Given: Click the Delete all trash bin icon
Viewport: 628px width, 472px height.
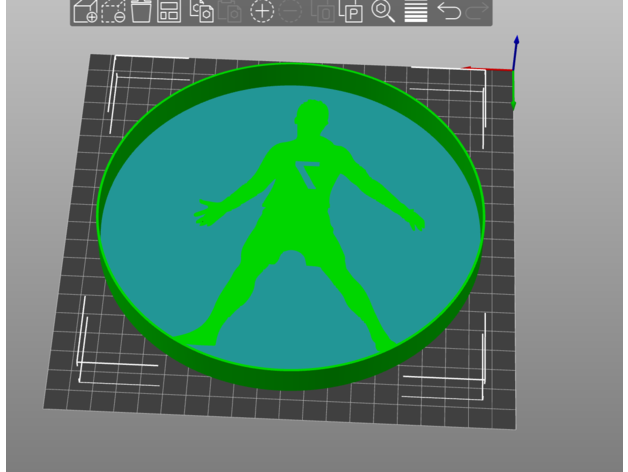Looking at the screenshot, I should point(142,12).
